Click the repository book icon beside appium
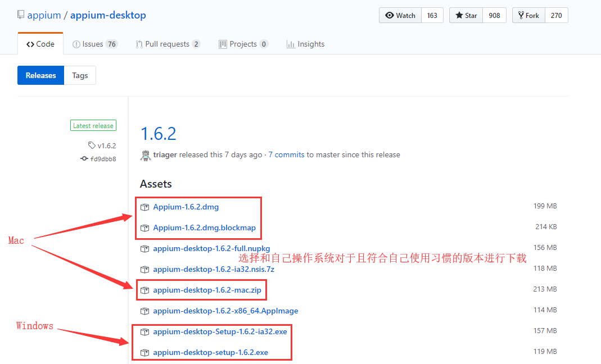The width and height of the screenshot is (601, 364). pyautogui.click(x=21, y=15)
